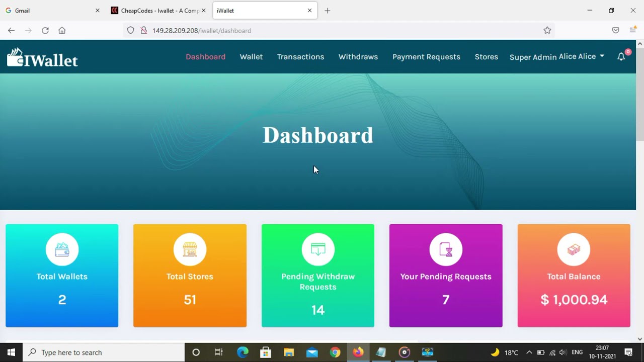Click the page vertical scrollbar
The width and height of the screenshot is (644, 362).
point(640,96)
